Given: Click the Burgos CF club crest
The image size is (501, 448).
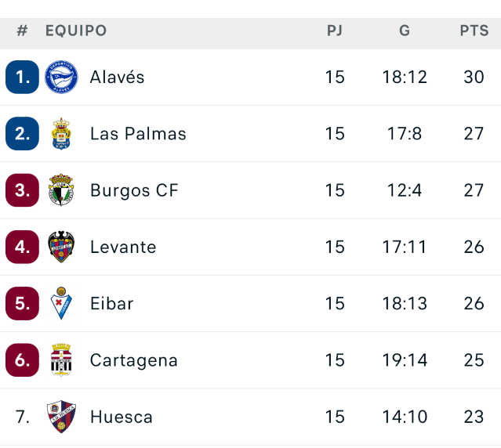Looking at the screenshot, I should (61, 190).
